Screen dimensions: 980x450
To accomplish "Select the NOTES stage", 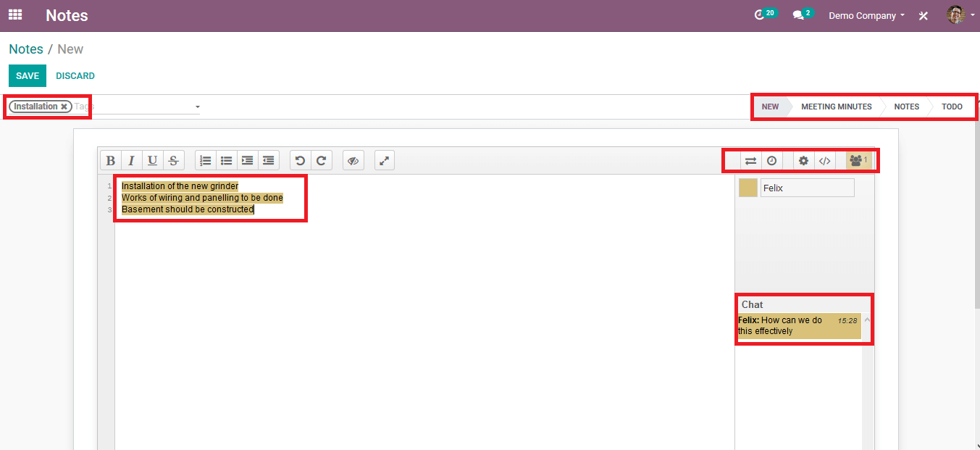I will tap(906, 107).
